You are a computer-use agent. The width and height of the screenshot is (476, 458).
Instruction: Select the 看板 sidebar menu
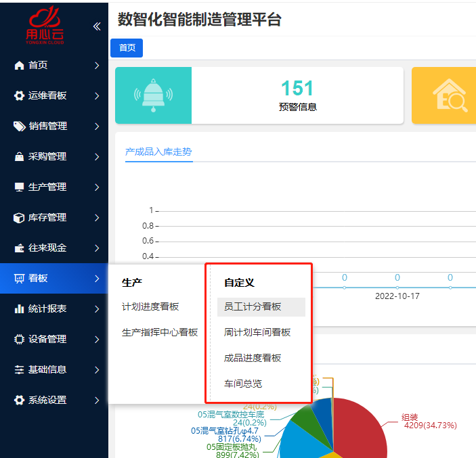(54, 279)
